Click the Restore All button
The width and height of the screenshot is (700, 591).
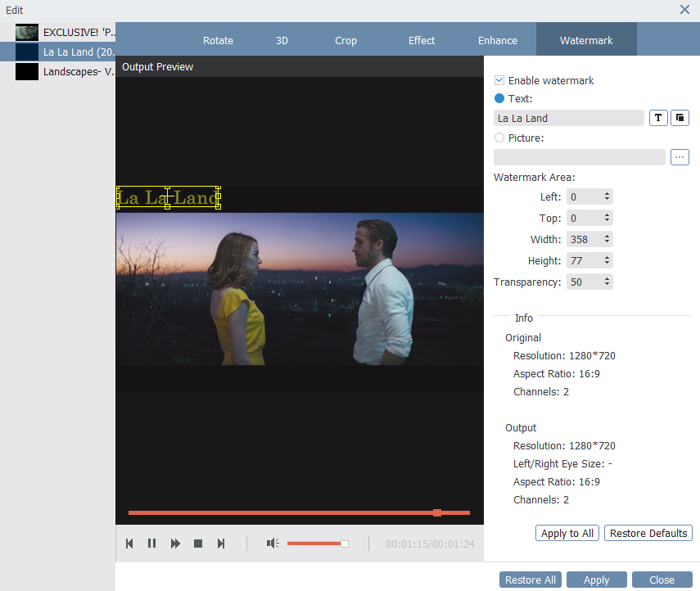(x=531, y=580)
